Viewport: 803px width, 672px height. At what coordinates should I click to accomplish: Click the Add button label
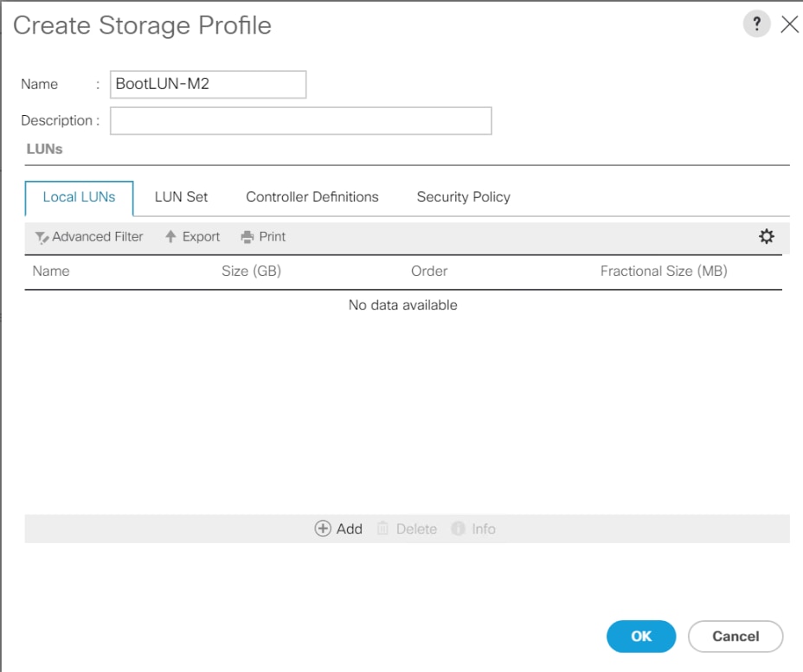[349, 528]
